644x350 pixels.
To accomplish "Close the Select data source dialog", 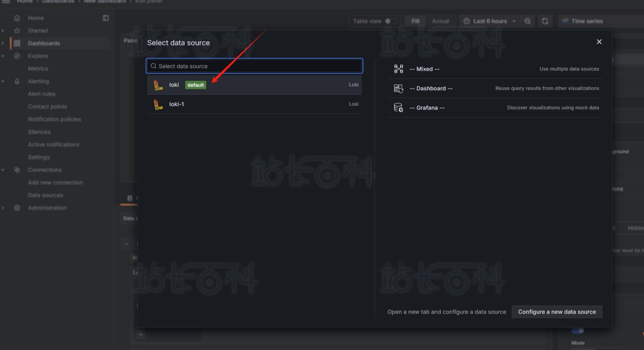I will click(x=599, y=42).
